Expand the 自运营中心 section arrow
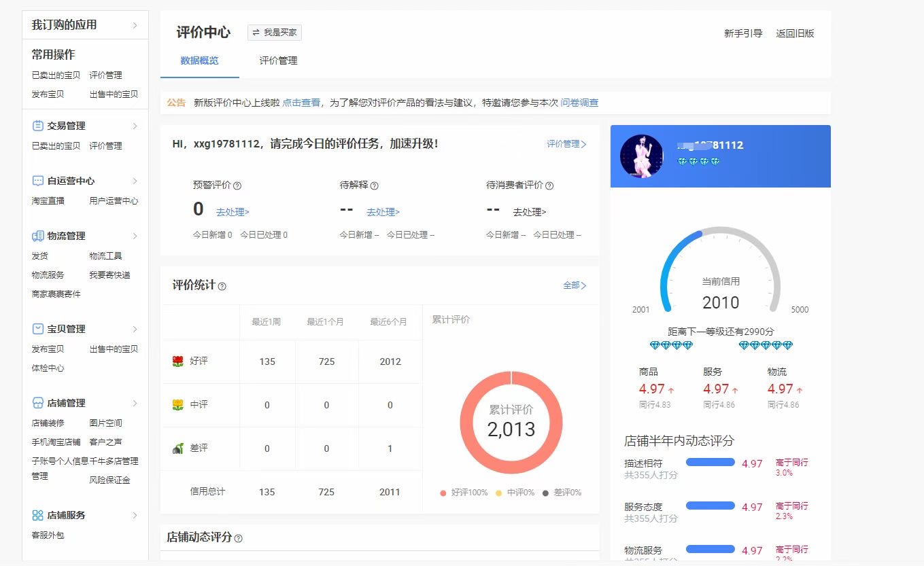924x566 pixels. (135, 181)
